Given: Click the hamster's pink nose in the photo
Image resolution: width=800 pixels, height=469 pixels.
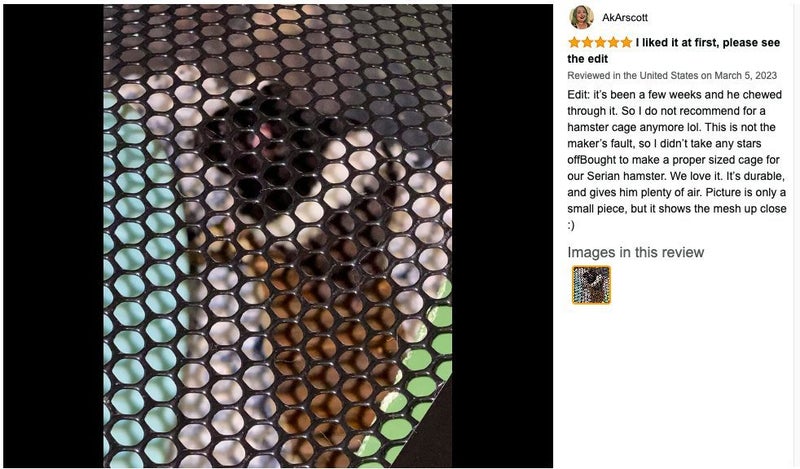Looking at the screenshot, I should pyautogui.click(x=267, y=129).
